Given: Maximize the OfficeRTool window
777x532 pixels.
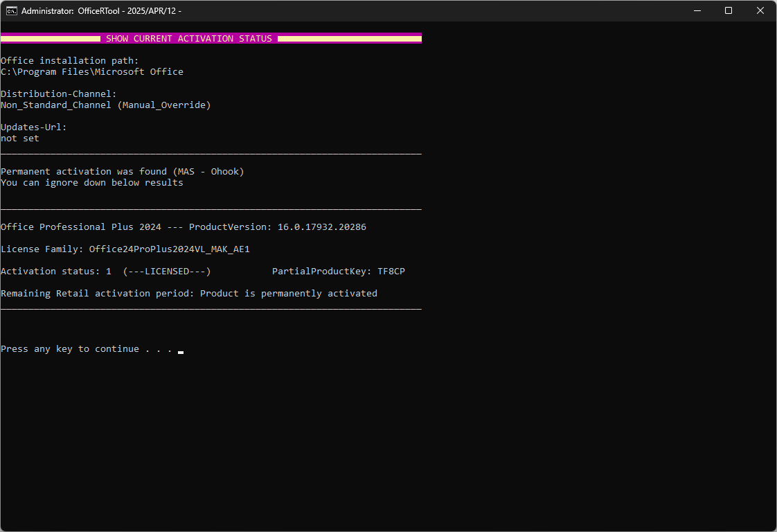Looking at the screenshot, I should (729, 10).
